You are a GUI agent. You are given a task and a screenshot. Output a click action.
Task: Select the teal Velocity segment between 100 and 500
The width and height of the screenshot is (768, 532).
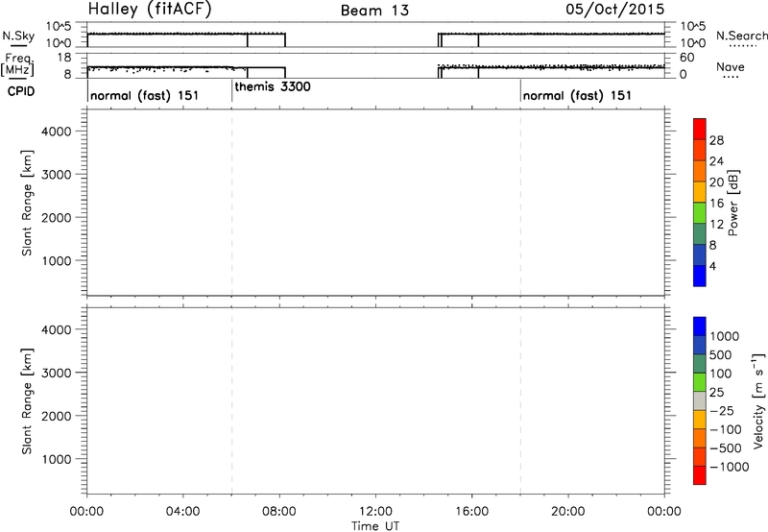point(700,364)
